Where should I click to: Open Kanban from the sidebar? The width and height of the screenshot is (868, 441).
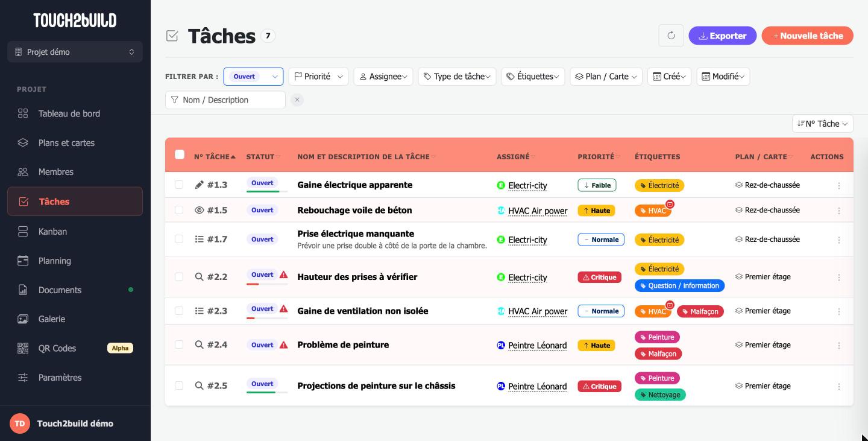pyautogui.click(x=75, y=232)
